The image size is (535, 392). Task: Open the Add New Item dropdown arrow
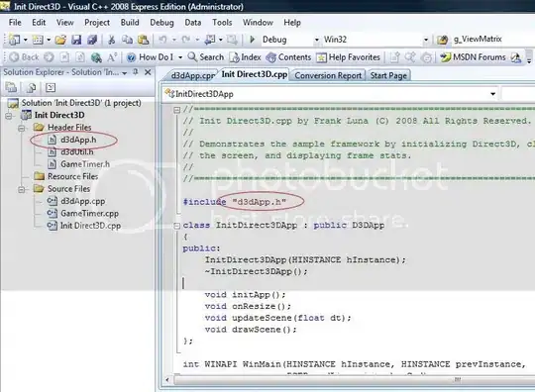point(49,40)
